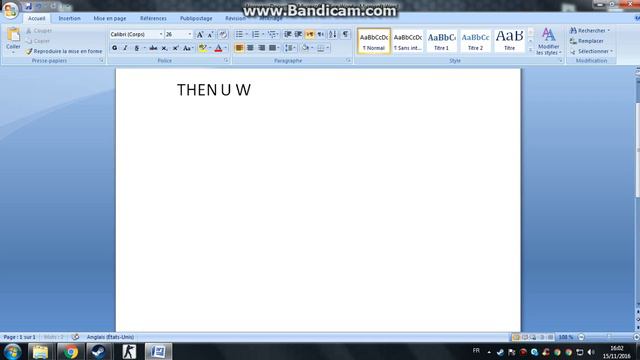Open multilevel list dropdown
The height and width of the screenshot is (360, 640).
tap(279, 34)
